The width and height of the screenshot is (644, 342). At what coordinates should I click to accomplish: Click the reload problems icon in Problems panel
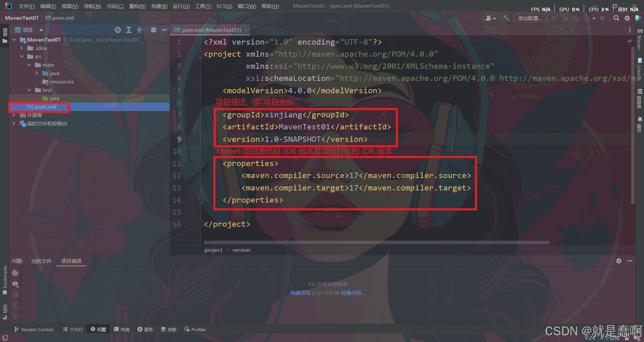[15, 273]
